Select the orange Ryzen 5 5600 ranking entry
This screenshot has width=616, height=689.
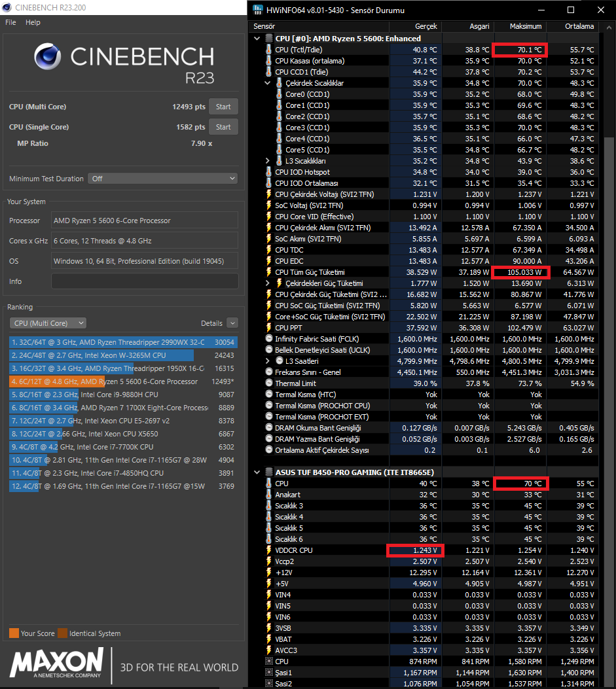tap(123, 381)
